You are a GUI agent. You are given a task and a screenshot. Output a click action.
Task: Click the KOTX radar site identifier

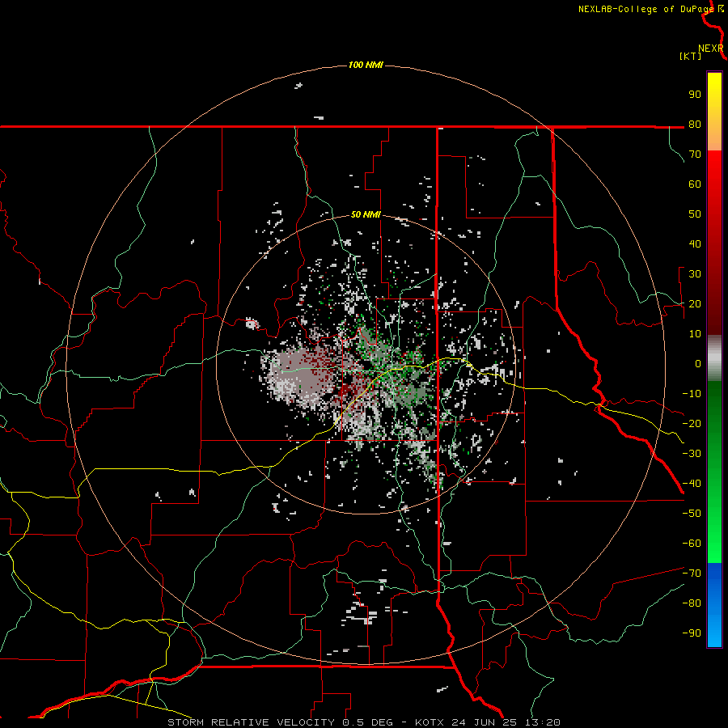(430, 722)
